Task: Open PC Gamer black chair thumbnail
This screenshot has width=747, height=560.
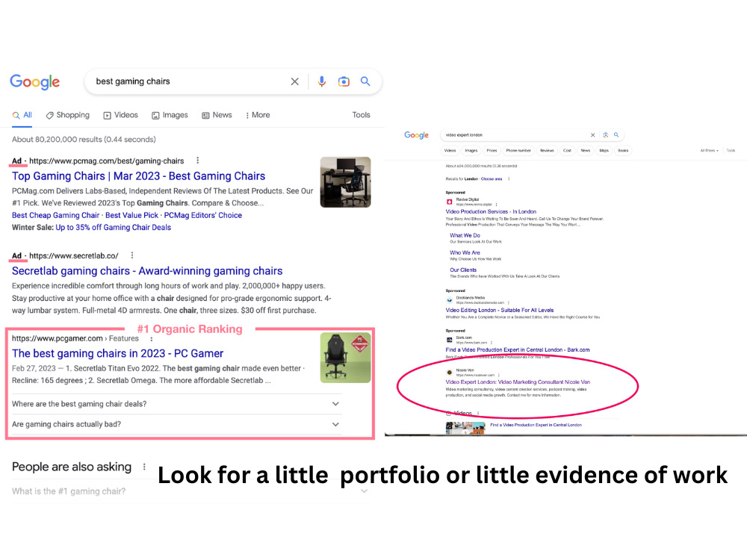Action: [x=345, y=358]
